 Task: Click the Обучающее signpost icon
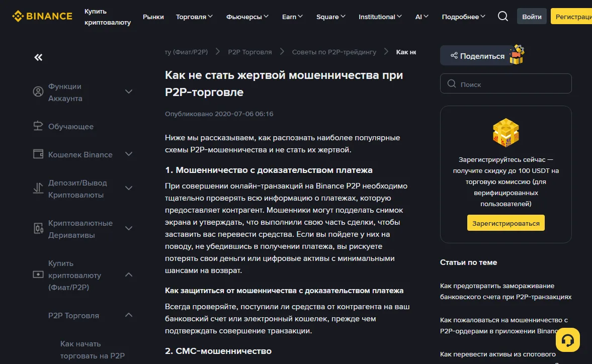pos(38,126)
